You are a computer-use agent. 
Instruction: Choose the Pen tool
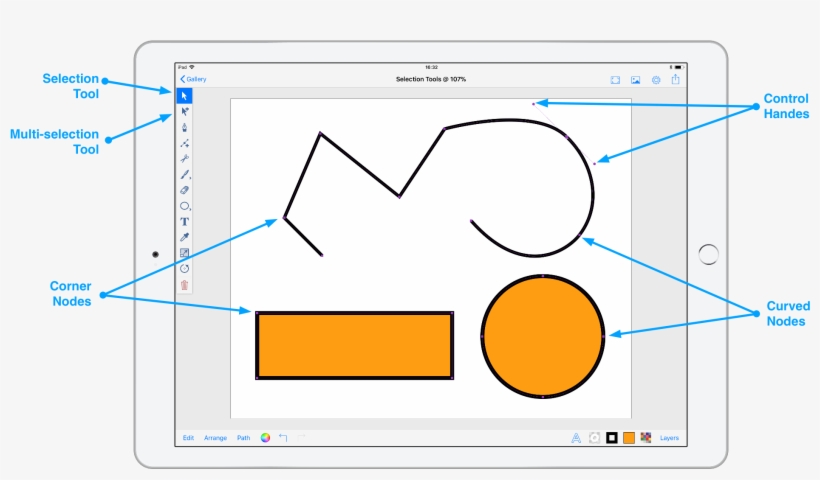pyautogui.click(x=185, y=127)
